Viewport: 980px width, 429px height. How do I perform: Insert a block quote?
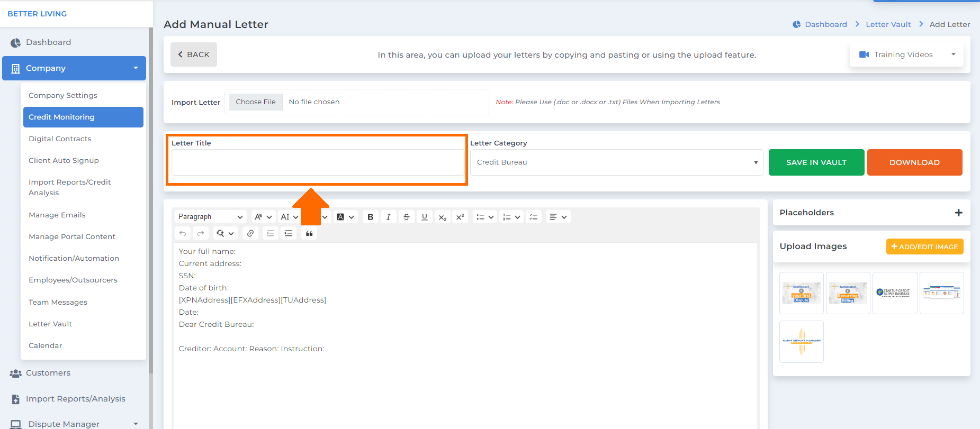point(309,233)
